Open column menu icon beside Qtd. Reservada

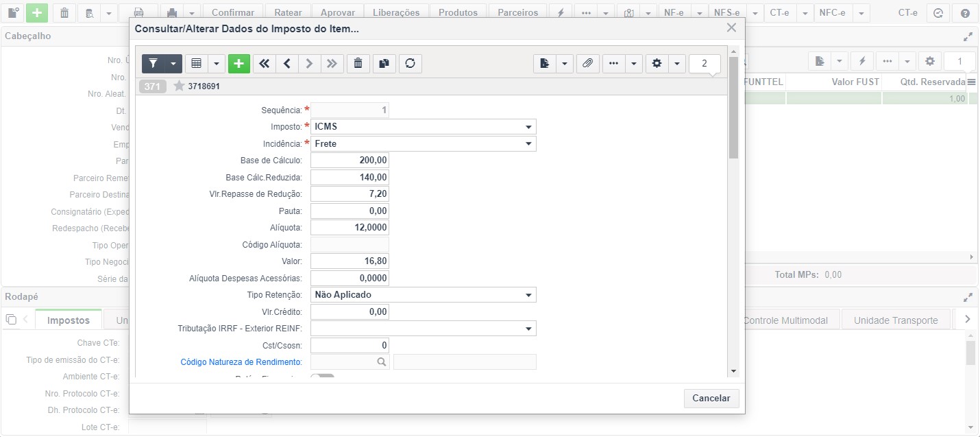[x=971, y=82]
